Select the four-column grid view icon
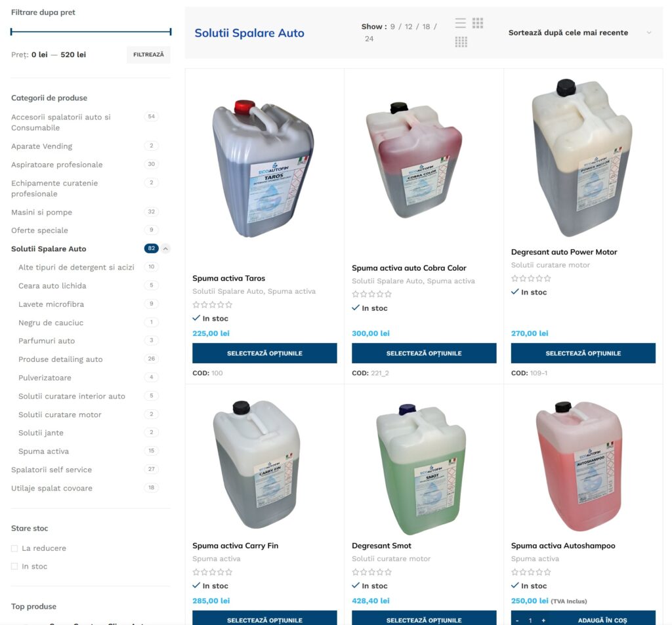This screenshot has height=625, width=672. (461, 42)
